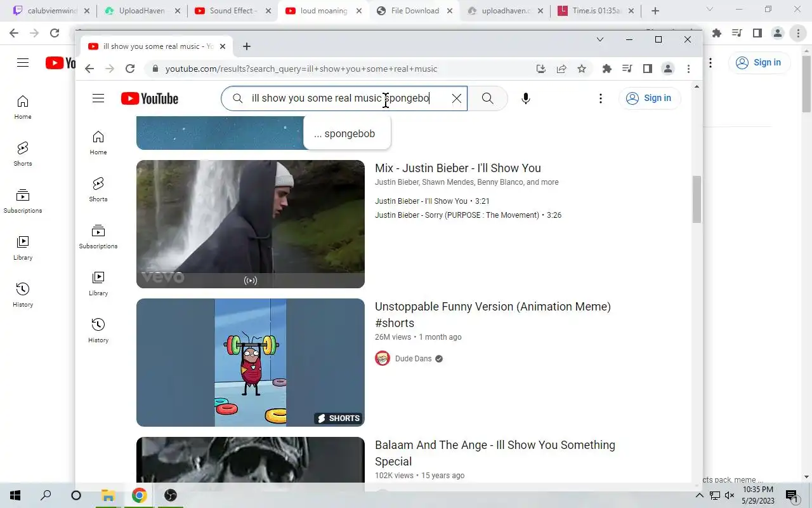
Task: Clear the search text with the X icon
Action: coord(457,98)
